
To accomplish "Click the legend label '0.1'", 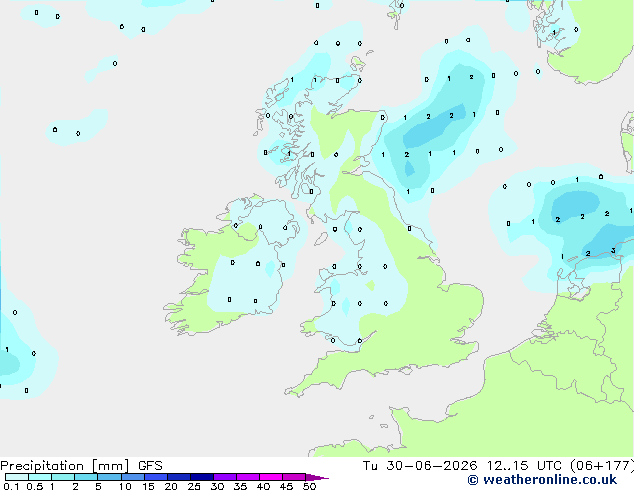I will (11, 486).
